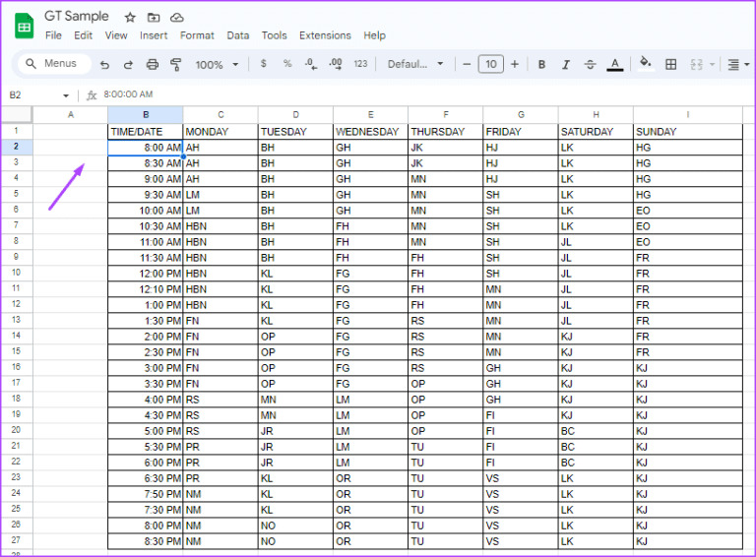
Task: Open the Format menu
Action: (x=197, y=35)
